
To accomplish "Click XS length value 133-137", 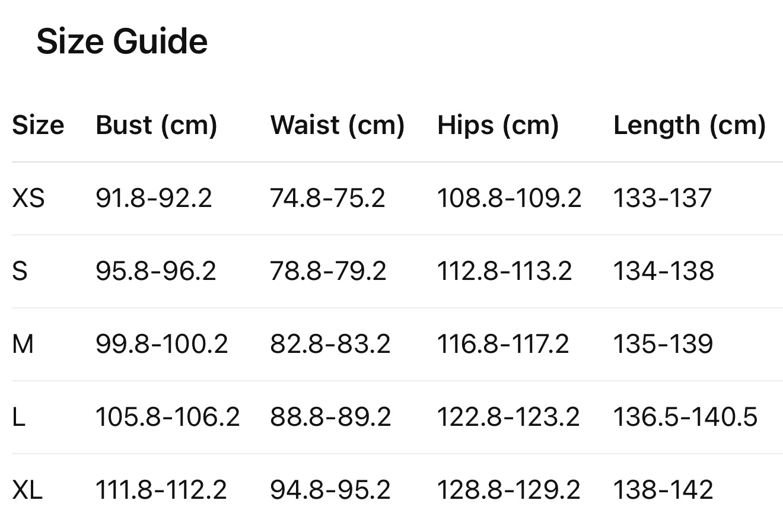I will (662, 198).
